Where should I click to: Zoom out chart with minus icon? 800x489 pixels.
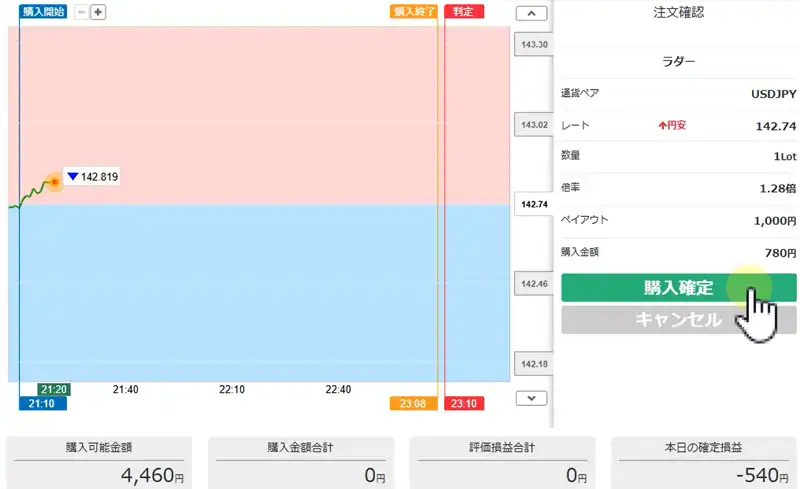82,12
